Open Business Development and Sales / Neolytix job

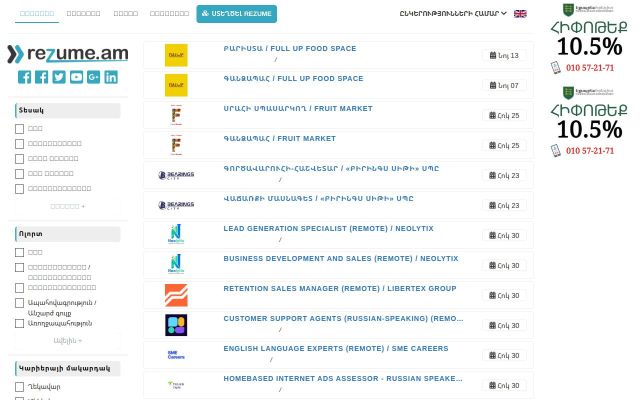click(x=341, y=259)
